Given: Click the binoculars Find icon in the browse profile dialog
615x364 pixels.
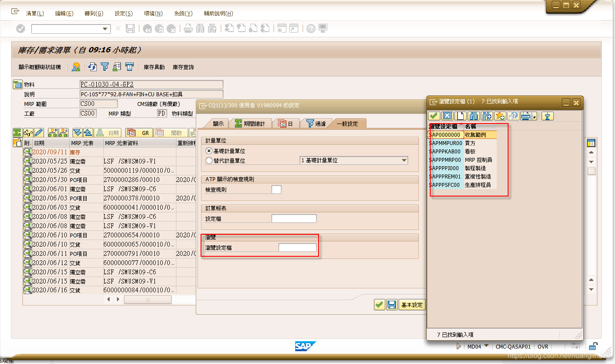Looking at the screenshot, I should [x=472, y=116].
